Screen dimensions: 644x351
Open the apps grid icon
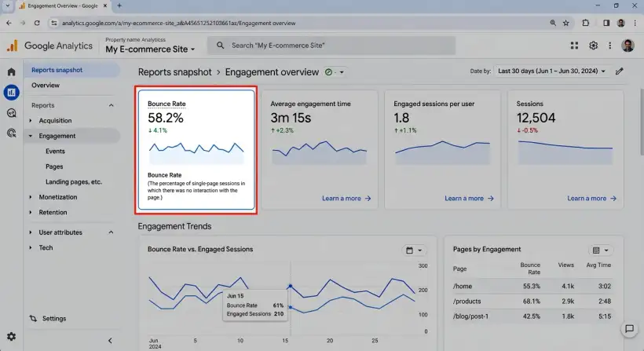tap(574, 46)
